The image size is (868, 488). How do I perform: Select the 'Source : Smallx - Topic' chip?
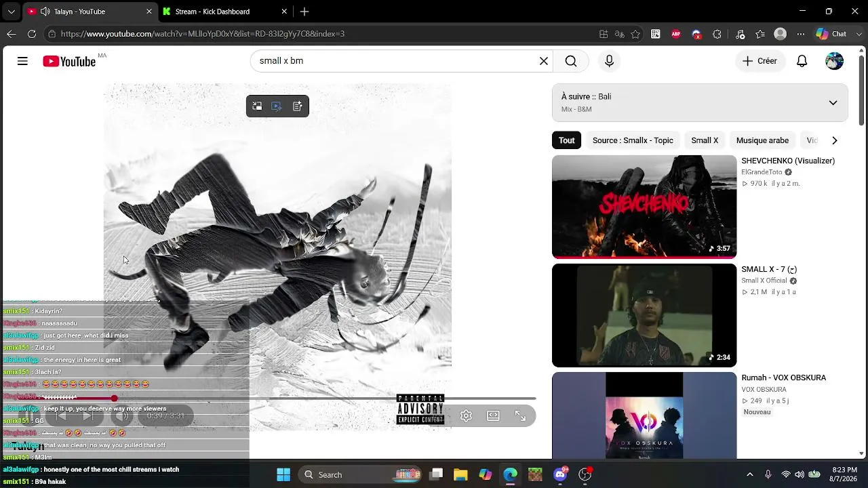[633, 140]
